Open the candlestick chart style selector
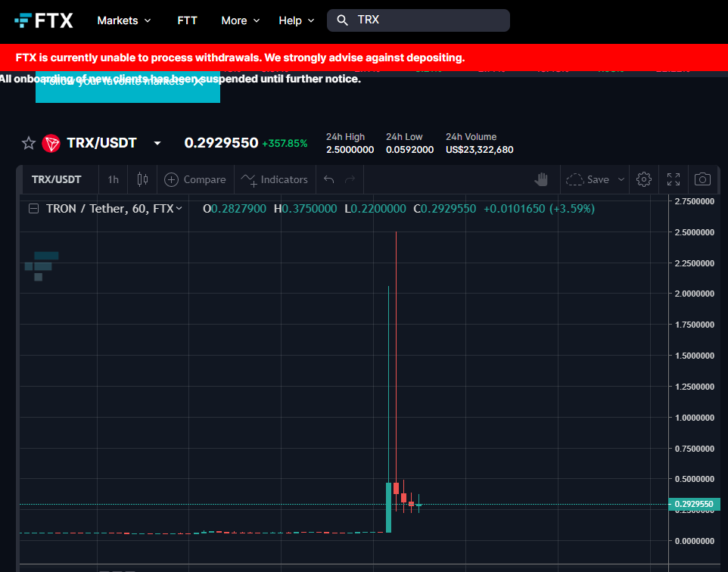This screenshot has height=572, width=728. point(142,179)
